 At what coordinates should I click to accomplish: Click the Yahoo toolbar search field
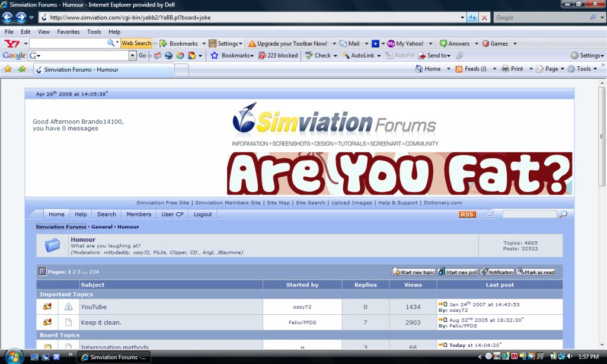coord(68,43)
